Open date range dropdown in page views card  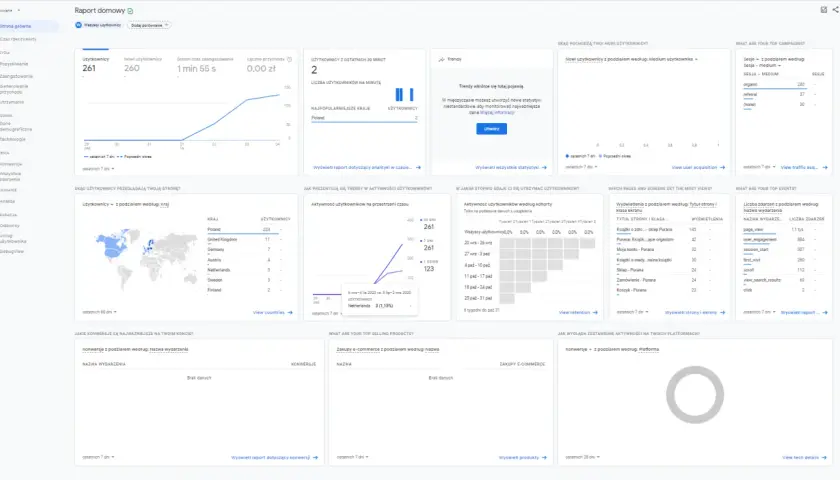(633, 312)
